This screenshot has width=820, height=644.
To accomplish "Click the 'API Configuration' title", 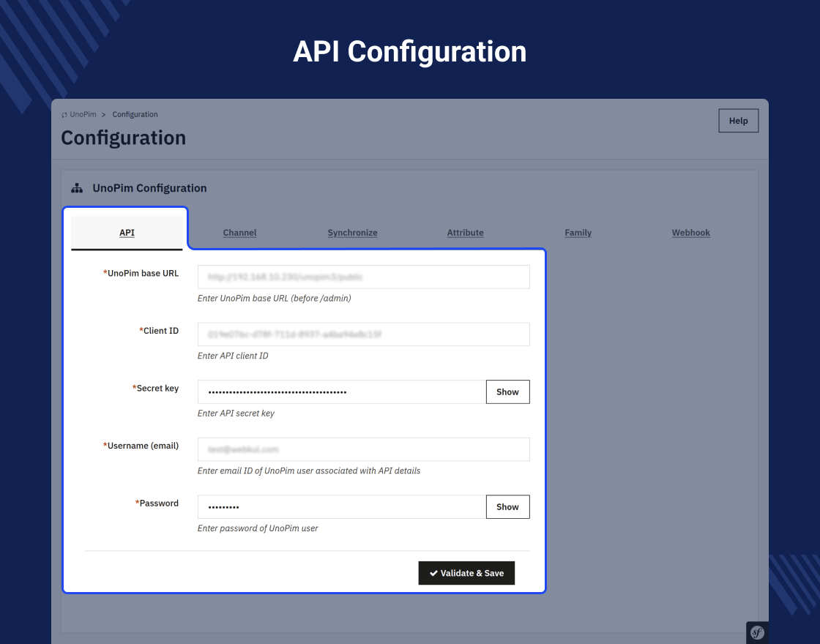I will [409, 52].
